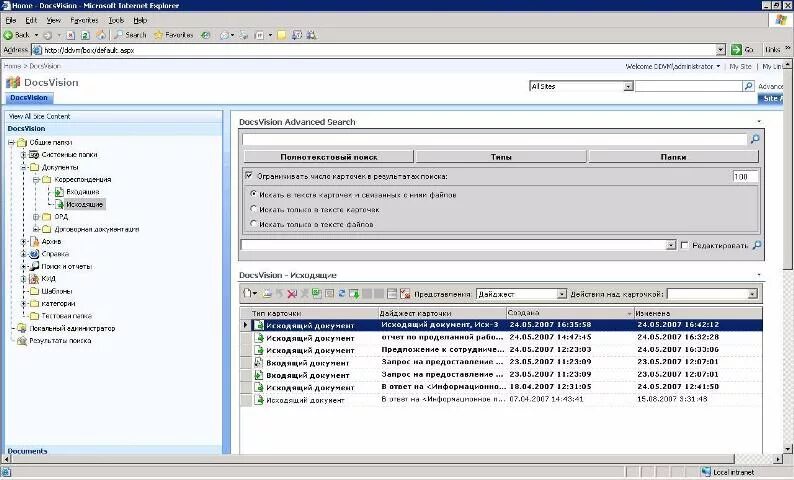Click the Справка globe icon in tree
This screenshot has height=480, width=794.
[34, 254]
